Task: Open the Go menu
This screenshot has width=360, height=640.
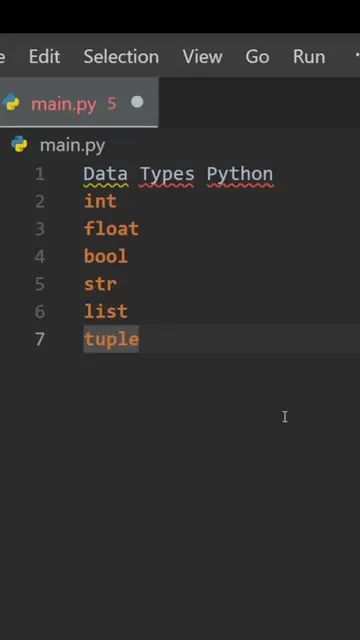Action: coord(257,57)
